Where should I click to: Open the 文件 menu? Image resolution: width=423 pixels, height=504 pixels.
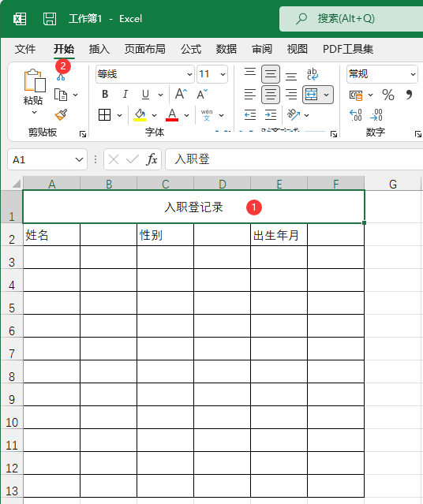(x=25, y=49)
